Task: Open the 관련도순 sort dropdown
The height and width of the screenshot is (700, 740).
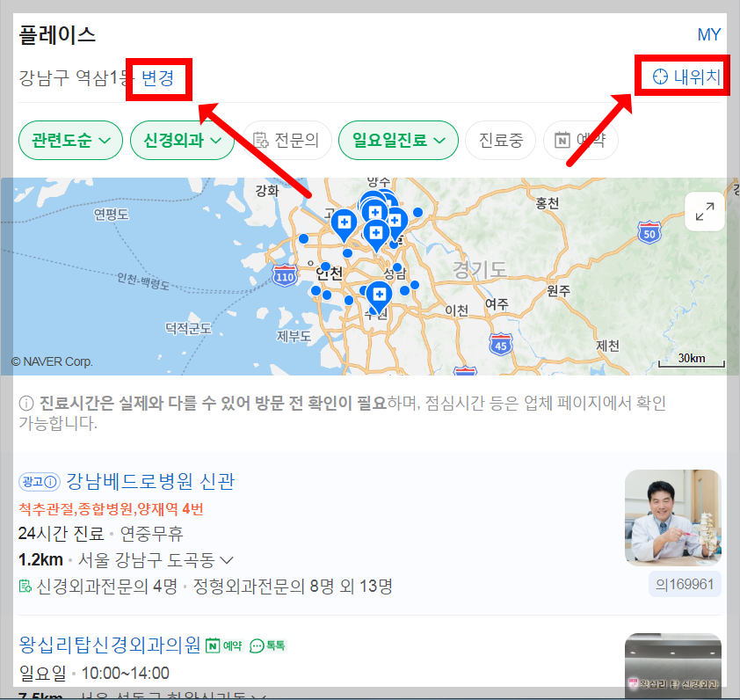Action: (71, 141)
